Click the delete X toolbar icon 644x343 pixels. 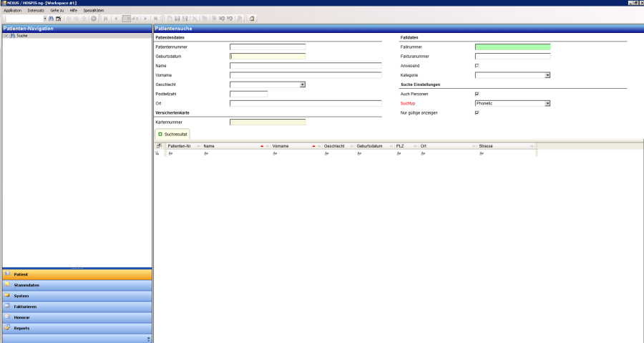coord(194,19)
